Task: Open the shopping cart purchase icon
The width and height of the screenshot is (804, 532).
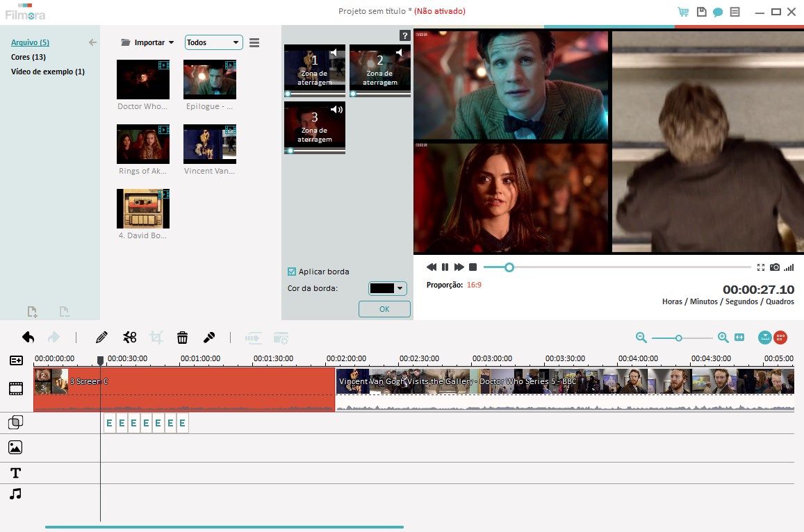Action: pyautogui.click(x=683, y=12)
